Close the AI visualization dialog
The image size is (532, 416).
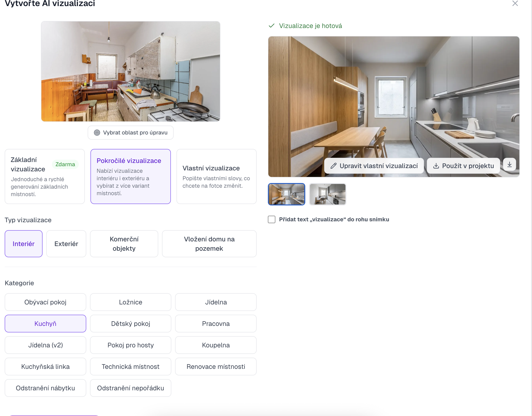pos(515,4)
